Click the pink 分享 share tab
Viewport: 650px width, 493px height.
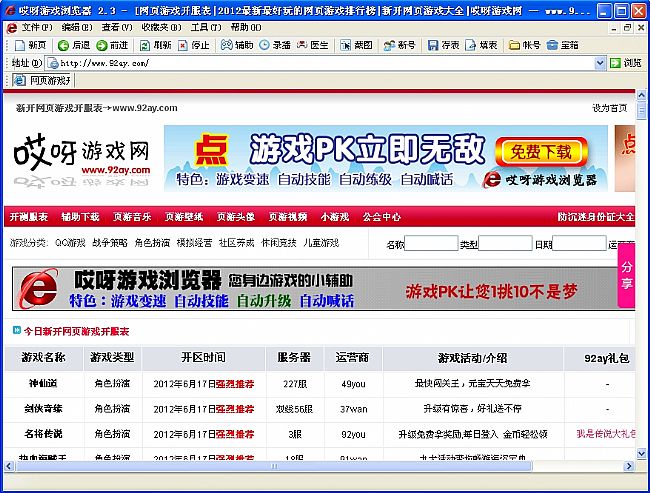[x=626, y=275]
